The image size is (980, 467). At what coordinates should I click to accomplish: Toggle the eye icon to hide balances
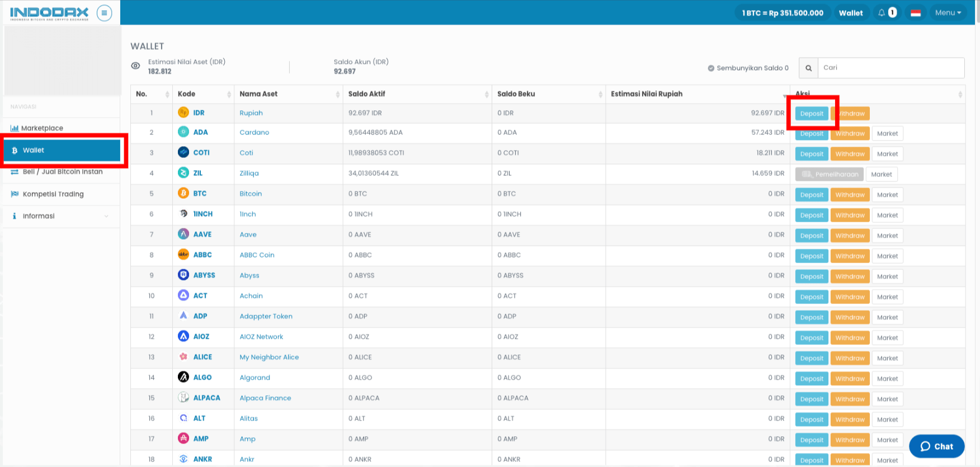pos(135,66)
